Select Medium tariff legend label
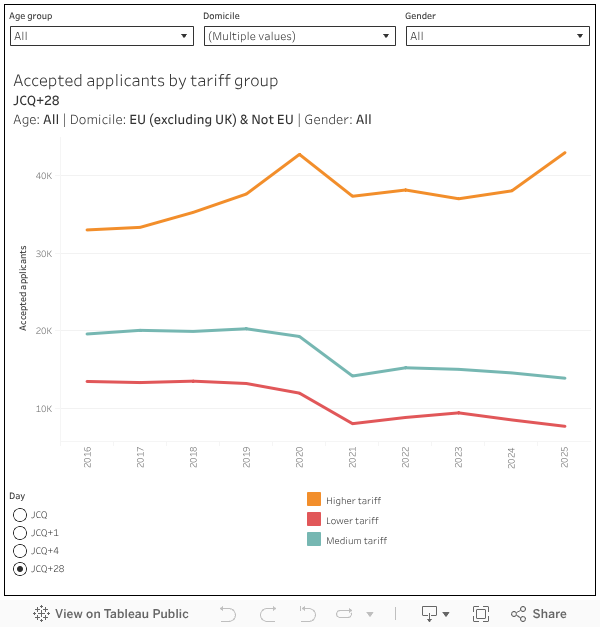 (356, 540)
